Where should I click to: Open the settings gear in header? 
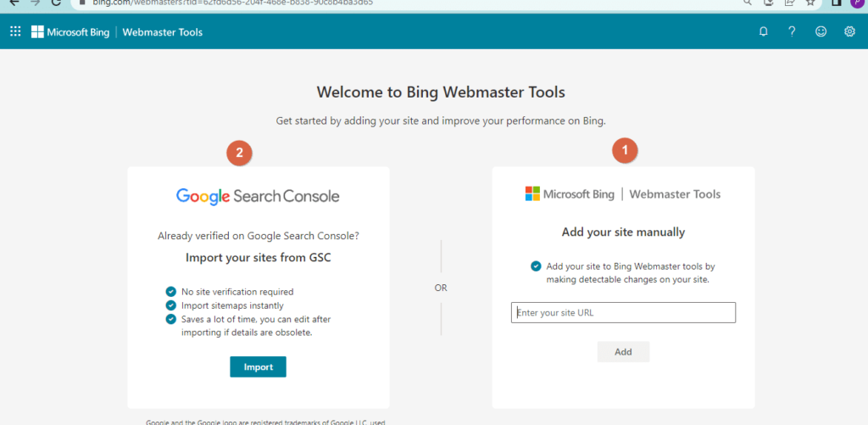[849, 32]
